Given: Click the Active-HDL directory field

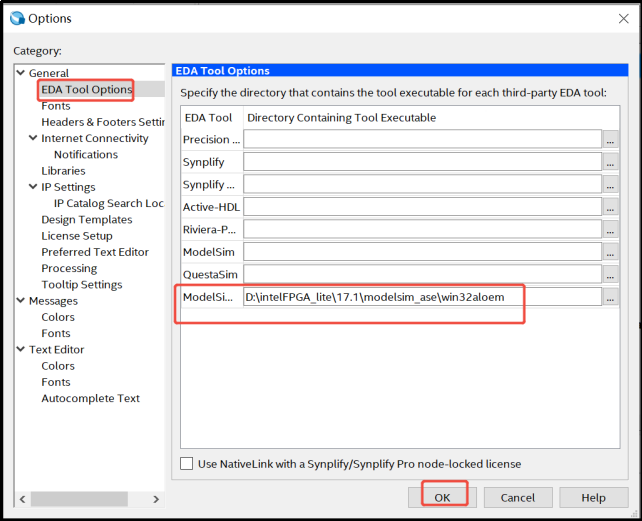Looking at the screenshot, I should click(x=422, y=207).
